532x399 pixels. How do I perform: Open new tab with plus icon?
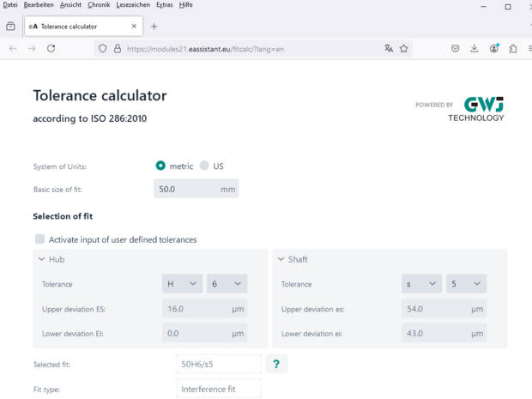(x=154, y=27)
